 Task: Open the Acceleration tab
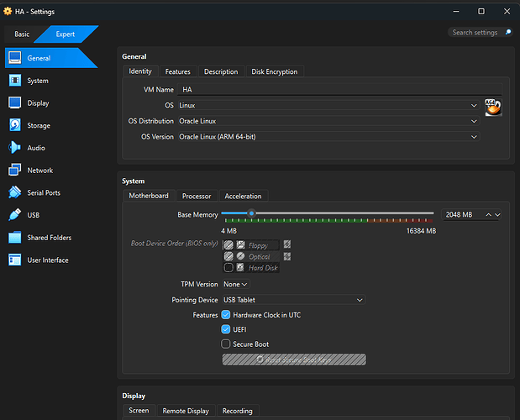tap(243, 196)
